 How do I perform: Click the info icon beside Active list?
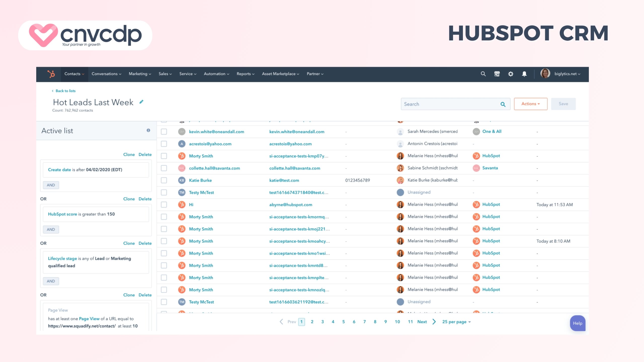click(148, 130)
